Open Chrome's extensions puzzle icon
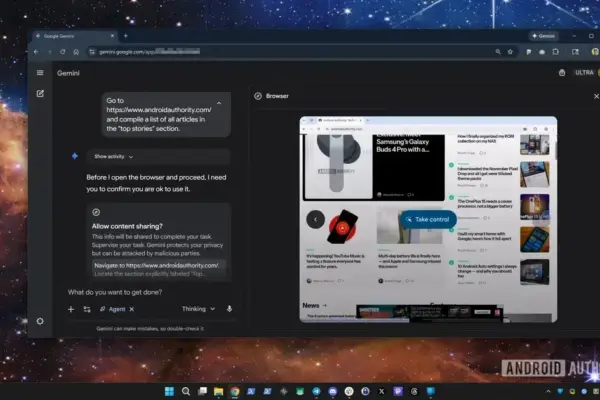The height and width of the screenshot is (400, 600). [x=556, y=52]
